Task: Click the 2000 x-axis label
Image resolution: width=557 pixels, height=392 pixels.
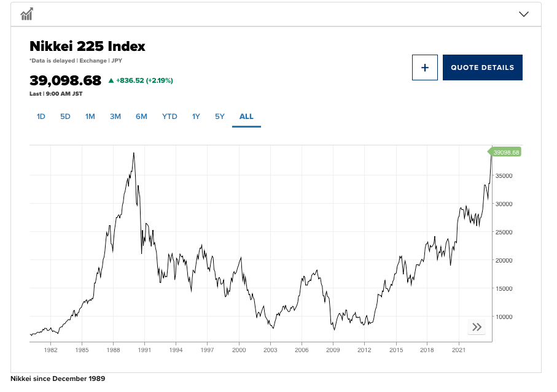Action: point(239,350)
